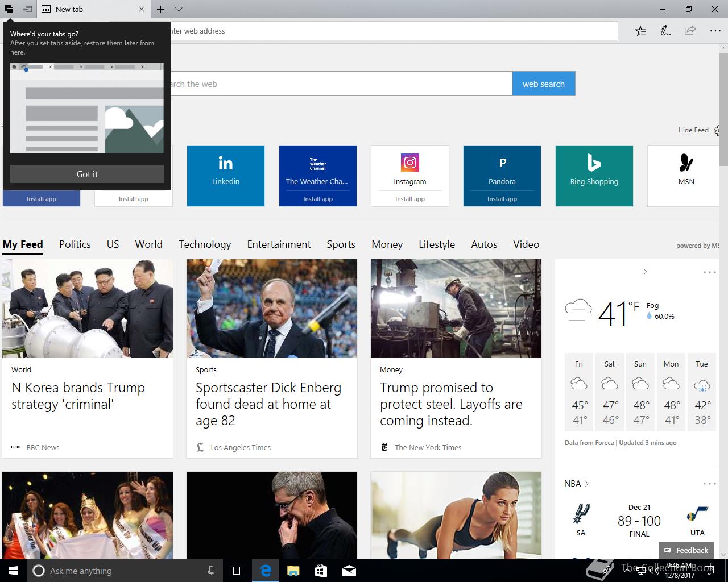728x582 pixels.
Task: Select the Tue forecast column
Action: (x=702, y=393)
